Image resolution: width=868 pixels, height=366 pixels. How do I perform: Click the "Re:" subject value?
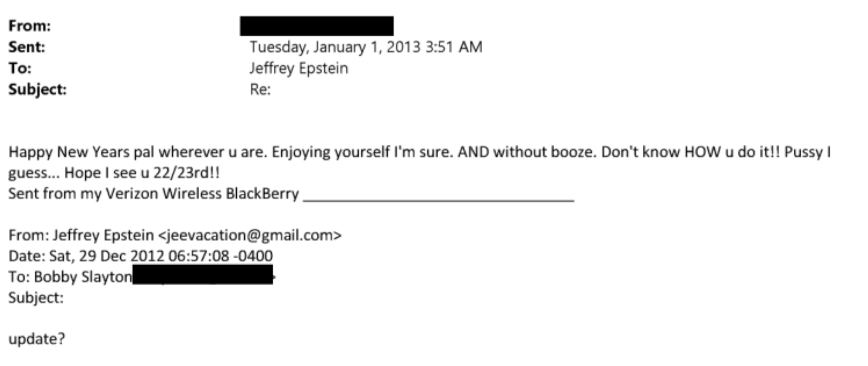(x=260, y=89)
